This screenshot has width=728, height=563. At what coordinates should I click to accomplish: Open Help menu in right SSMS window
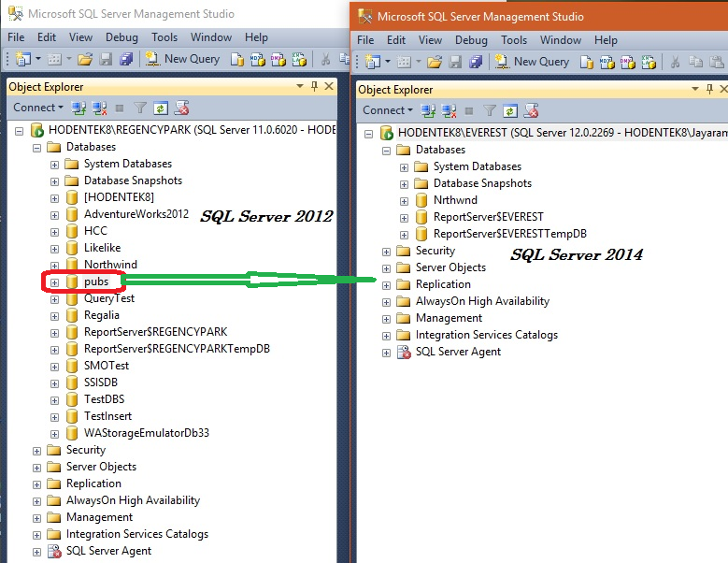click(606, 40)
